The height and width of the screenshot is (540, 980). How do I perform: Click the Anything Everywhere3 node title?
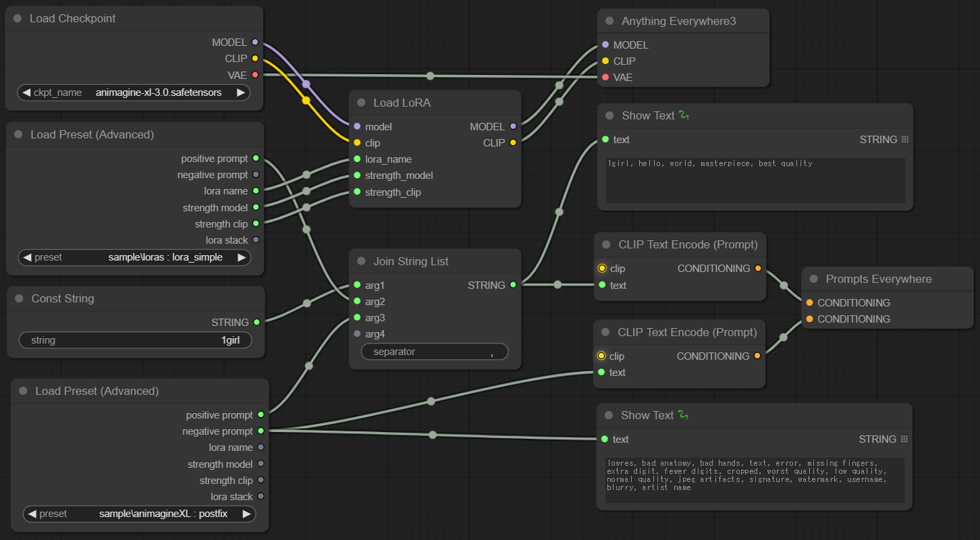(x=678, y=21)
